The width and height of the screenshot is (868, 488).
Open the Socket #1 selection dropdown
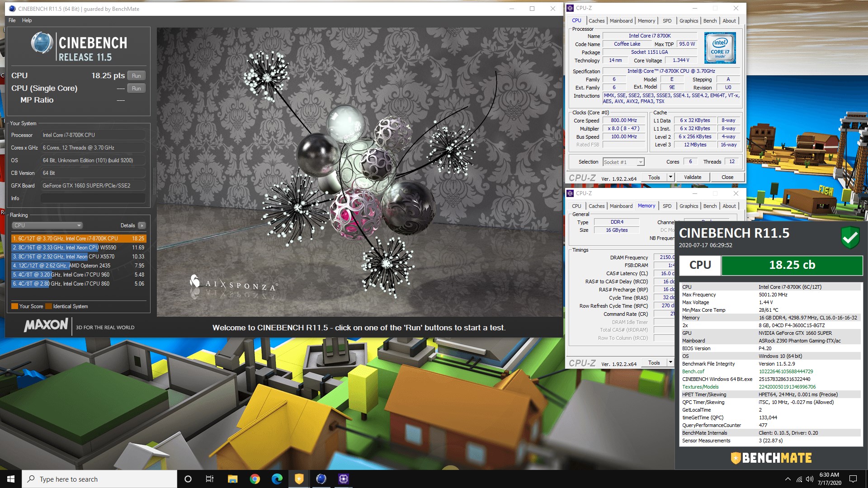tap(623, 162)
